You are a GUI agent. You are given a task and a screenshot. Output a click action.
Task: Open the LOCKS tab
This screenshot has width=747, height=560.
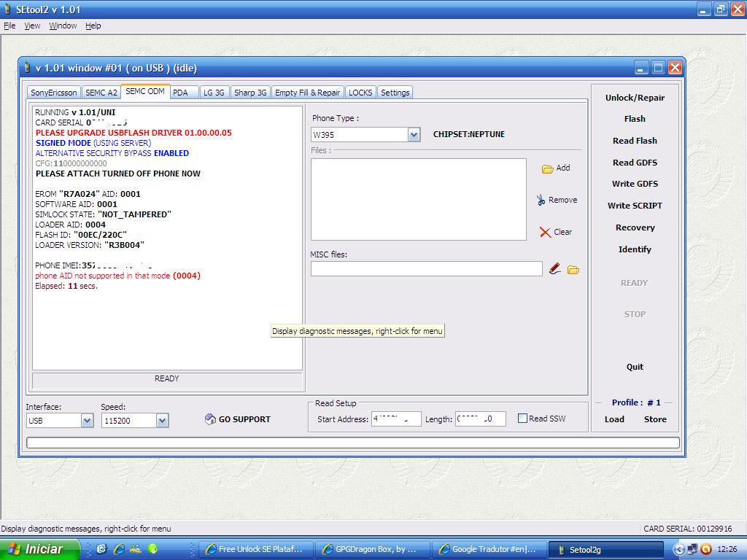pos(360,93)
